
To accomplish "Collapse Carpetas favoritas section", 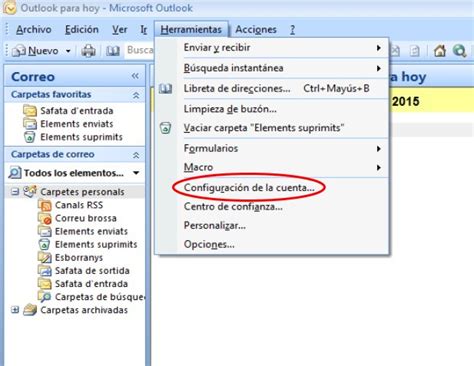I will click(136, 95).
